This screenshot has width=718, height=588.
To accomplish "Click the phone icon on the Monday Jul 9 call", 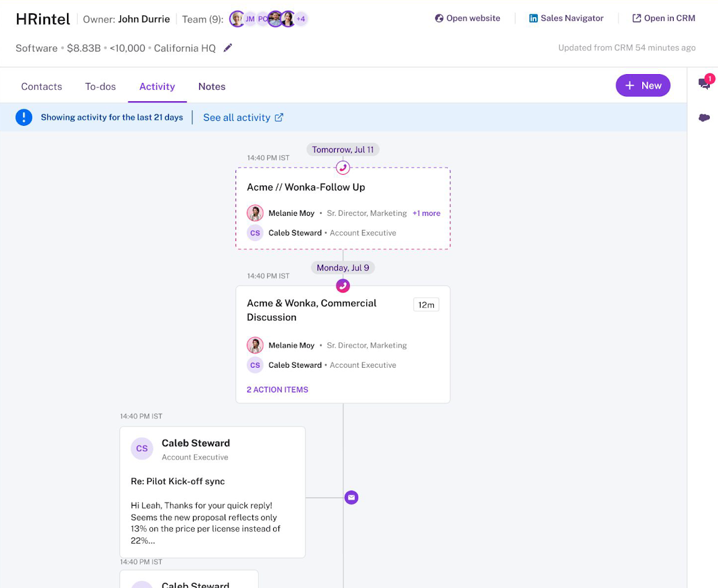I will (x=343, y=286).
